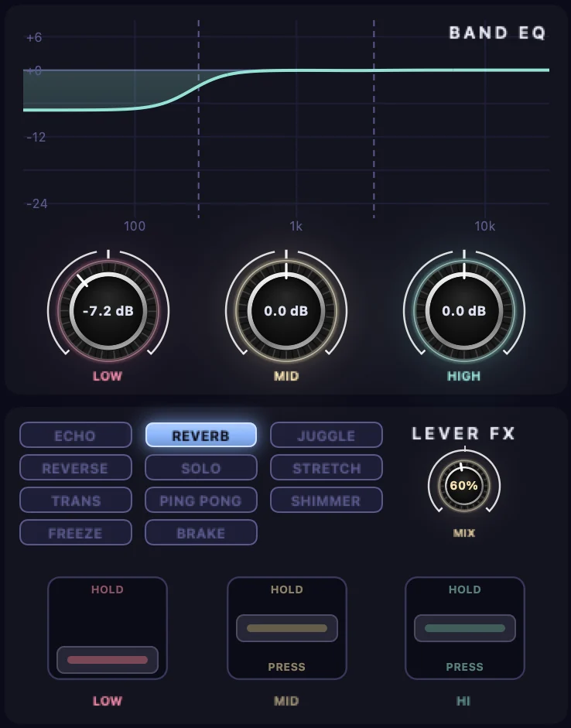Select the ECHO effect
This screenshot has height=728, width=571.
pyautogui.click(x=76, y=435)
